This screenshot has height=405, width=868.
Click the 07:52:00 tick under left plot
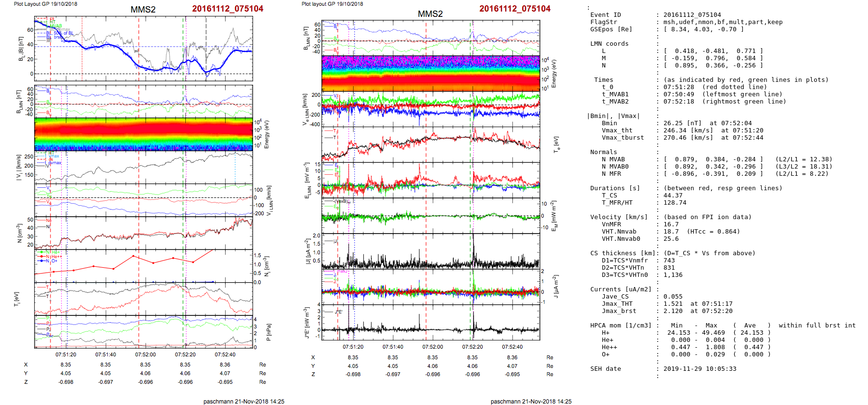tap(145, 354)
